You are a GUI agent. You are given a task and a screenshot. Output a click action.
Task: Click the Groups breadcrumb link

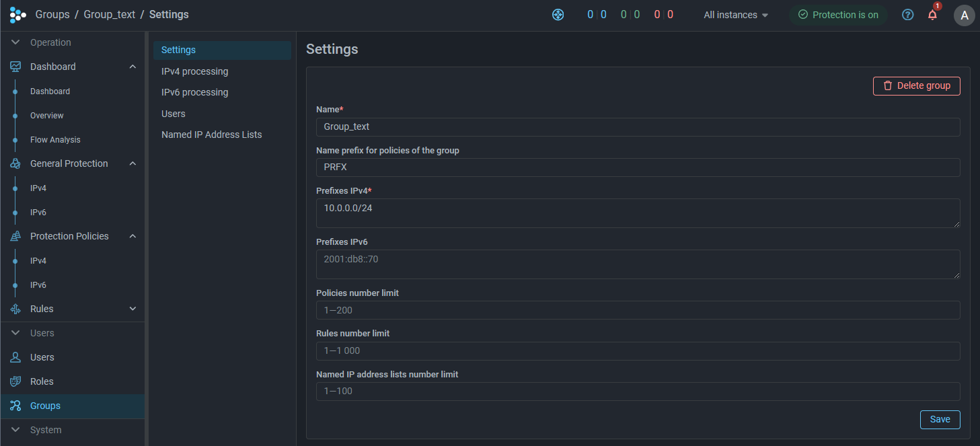[x=52, y=15]
